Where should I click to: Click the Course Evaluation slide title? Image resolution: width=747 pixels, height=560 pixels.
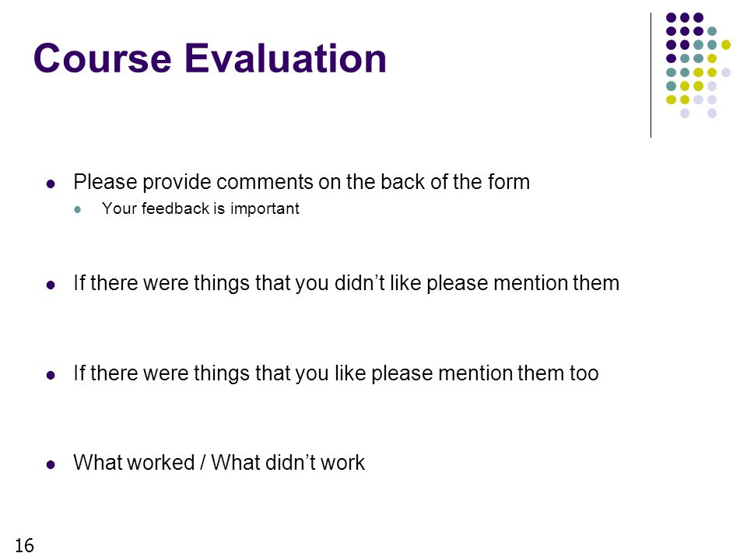point(209,58)
